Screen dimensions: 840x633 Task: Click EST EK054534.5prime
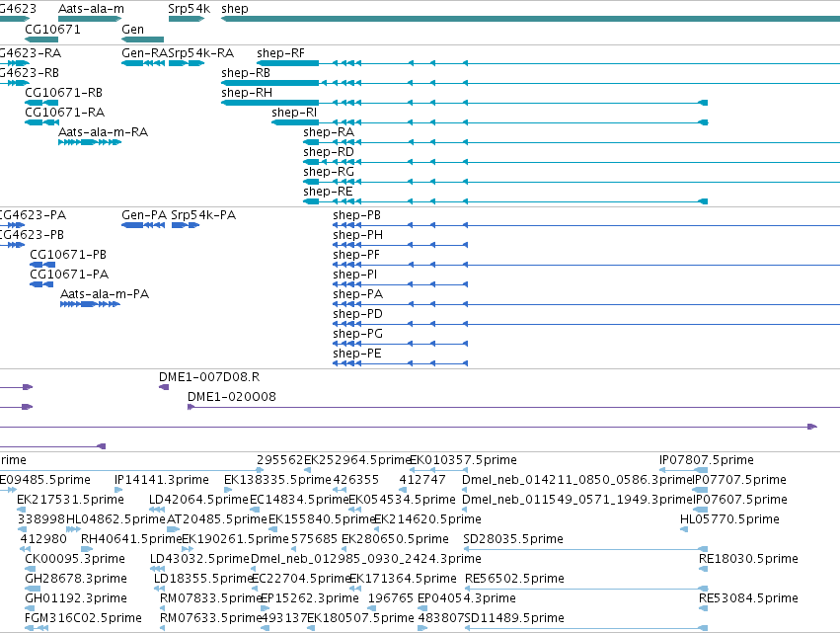click(402, 500)
